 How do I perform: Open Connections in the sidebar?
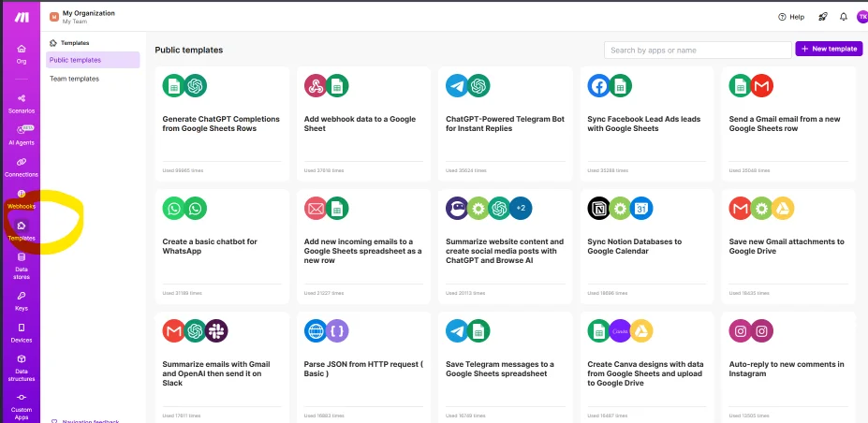pos(21,168)
